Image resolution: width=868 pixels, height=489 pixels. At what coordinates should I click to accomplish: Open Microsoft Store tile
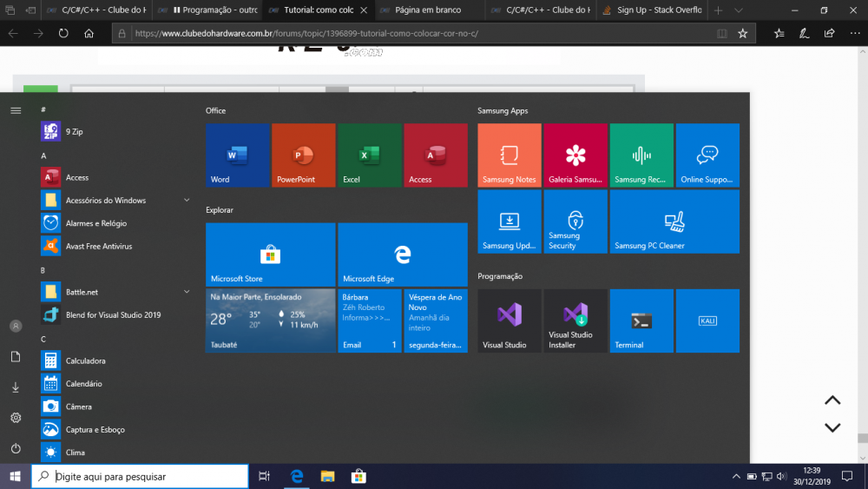click(271, 254)
